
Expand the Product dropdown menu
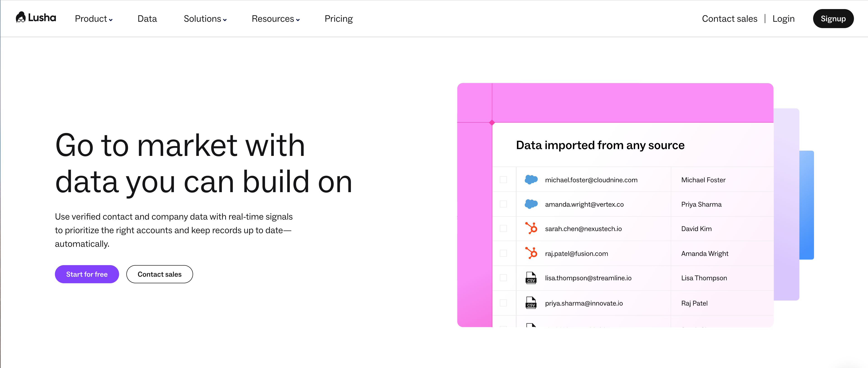[x=93, y=19]
